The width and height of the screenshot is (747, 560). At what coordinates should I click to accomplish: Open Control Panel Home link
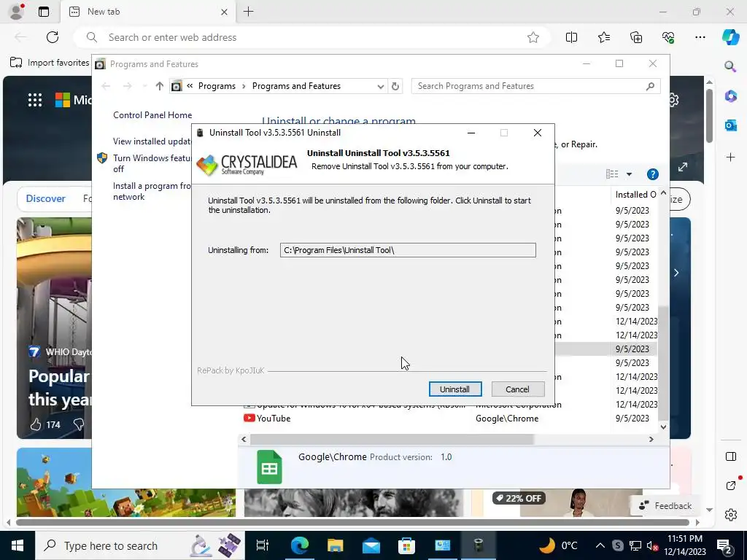[x=152, y=114]
